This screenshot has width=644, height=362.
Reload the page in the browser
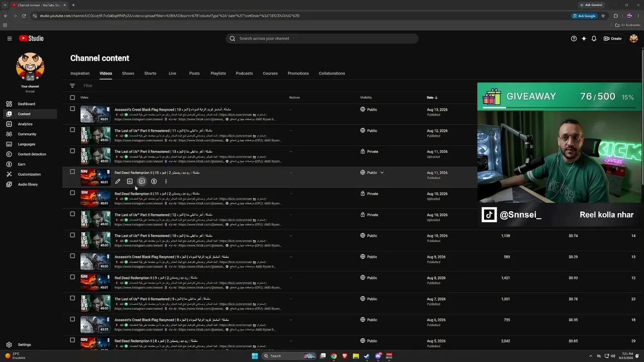coord(24,16)
